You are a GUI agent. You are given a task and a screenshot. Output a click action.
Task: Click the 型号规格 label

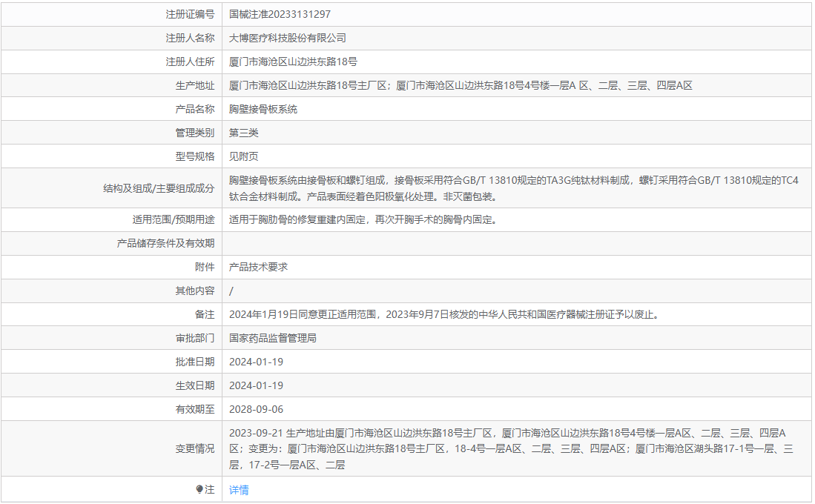[195, 156]
